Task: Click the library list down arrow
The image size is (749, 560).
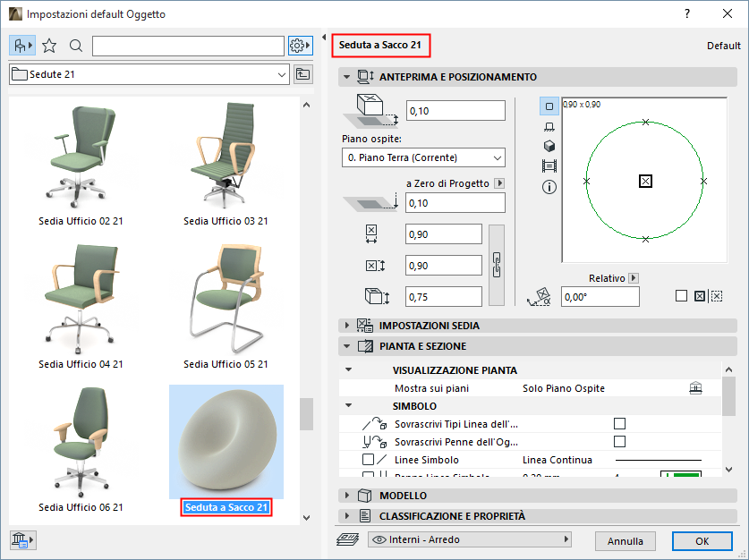Action: (x=307, y=518)
